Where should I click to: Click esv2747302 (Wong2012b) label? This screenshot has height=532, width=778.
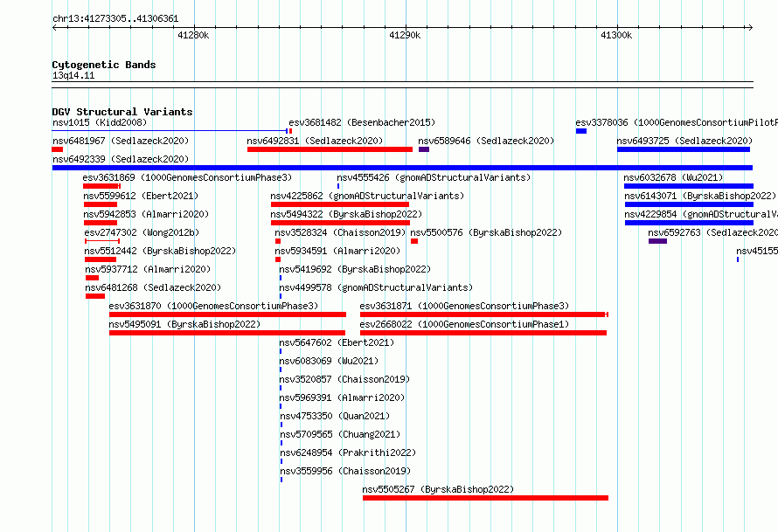coord(142,232)
